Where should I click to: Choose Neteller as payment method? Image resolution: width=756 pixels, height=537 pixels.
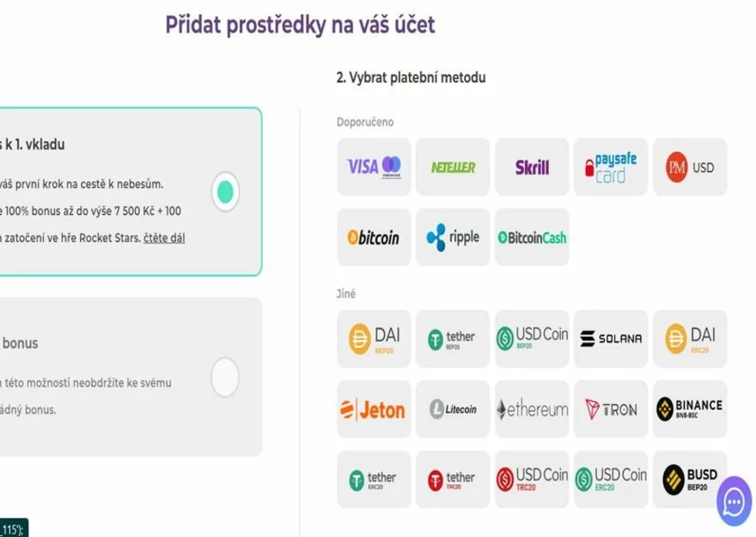pos(453,167)
